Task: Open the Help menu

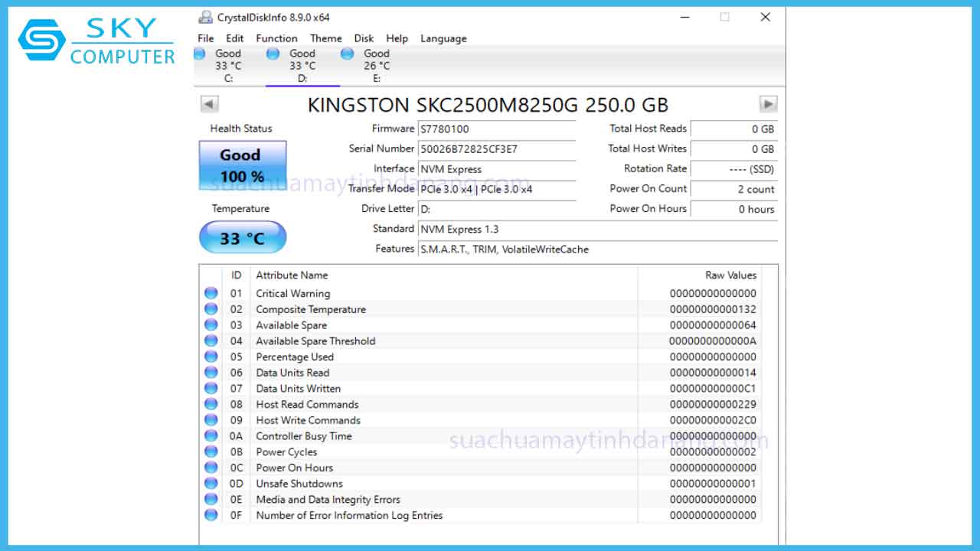Action: pos(397,38)
